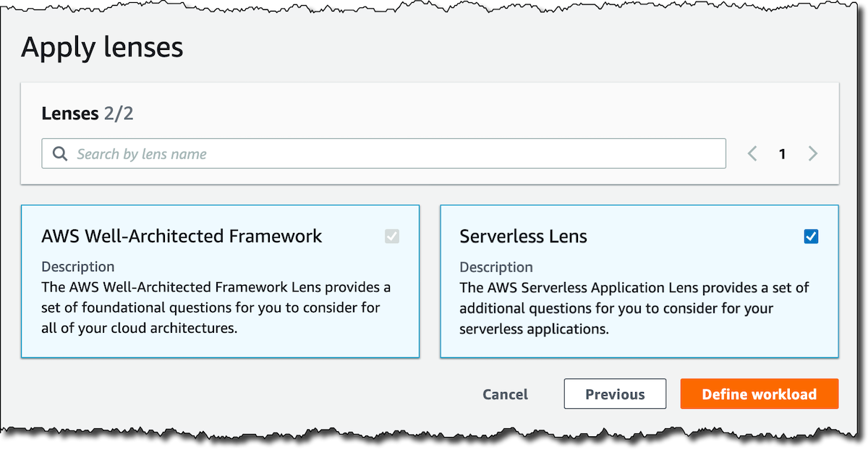Screen dimensions: 868x450
Task: Click the Lenses section label
Action: click(69, 114)
